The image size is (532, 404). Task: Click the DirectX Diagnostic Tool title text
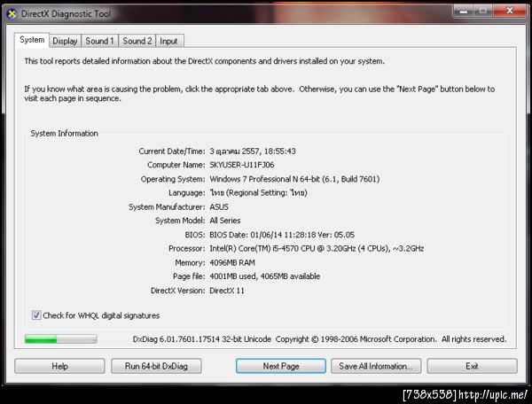[x=66, y=14]
